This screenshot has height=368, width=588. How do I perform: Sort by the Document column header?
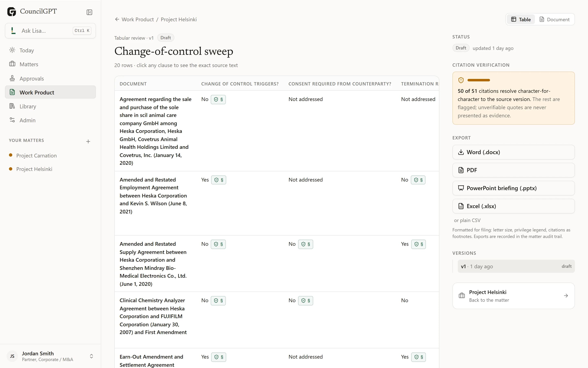[x=133, y=84]
